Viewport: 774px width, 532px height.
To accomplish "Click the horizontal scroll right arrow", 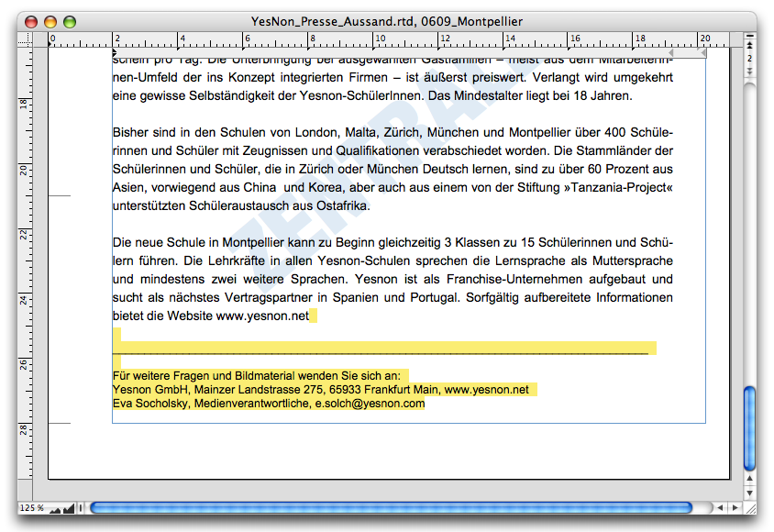I will tap(734, 507).
